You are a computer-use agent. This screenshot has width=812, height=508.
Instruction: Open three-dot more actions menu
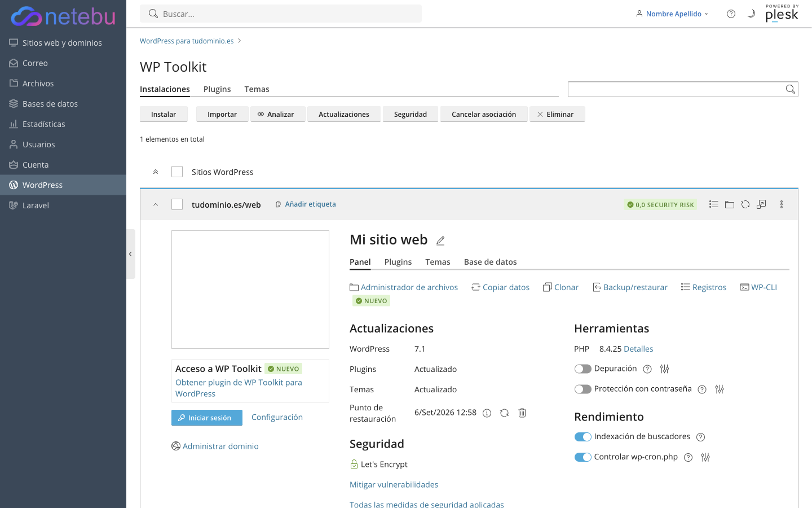(782, 204)
